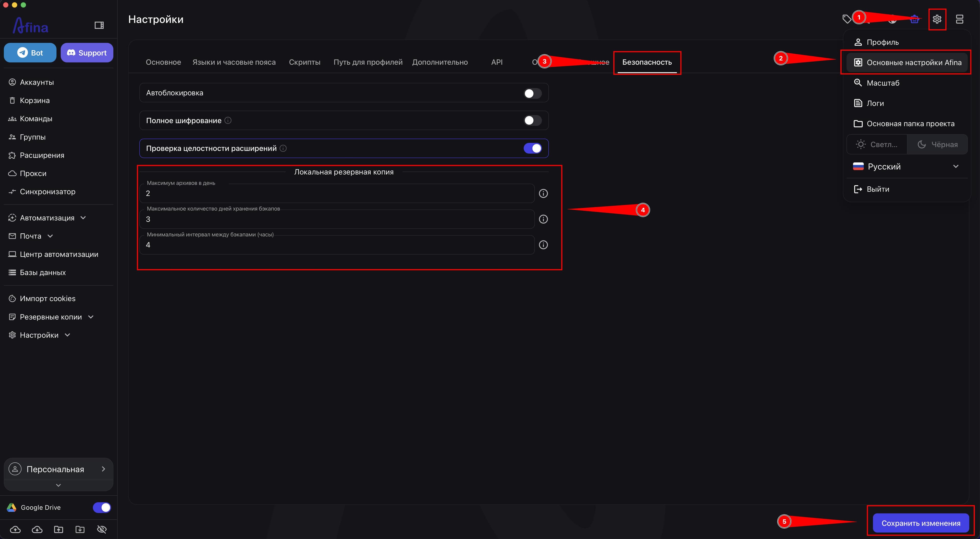Turn off the Google Drive switch
980x539 pixels.
coord(102,507)
